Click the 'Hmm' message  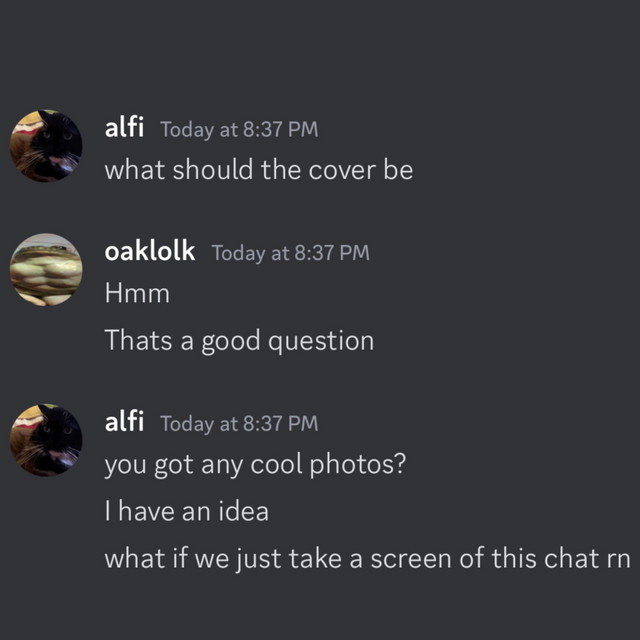click(x=137, y=294)
